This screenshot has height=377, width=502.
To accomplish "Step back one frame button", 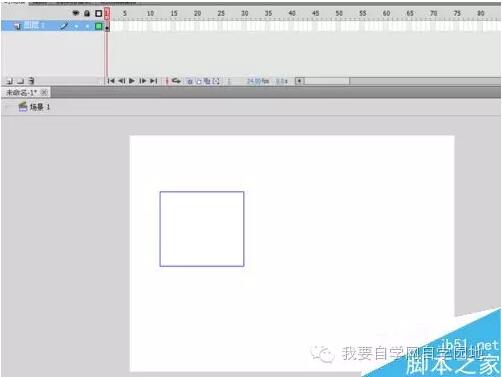I will [122, 81].
